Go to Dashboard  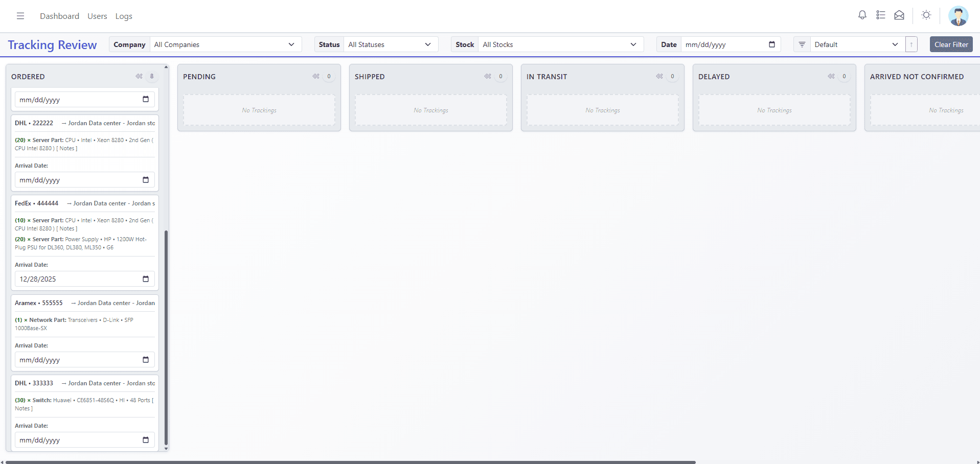59,16
